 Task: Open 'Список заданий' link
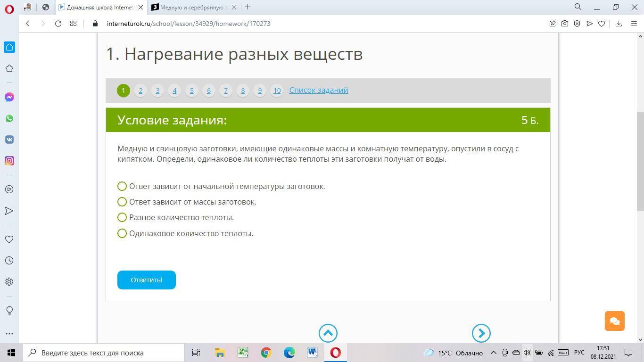click(319, 90)
